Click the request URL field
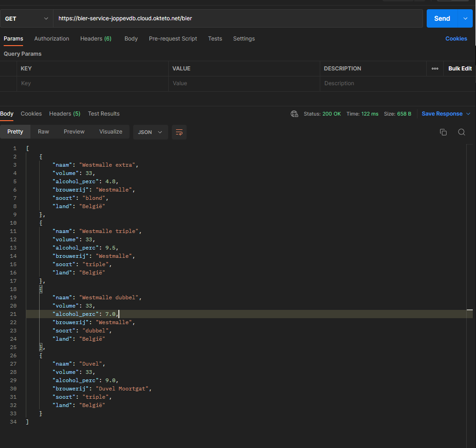 point(238,18)
